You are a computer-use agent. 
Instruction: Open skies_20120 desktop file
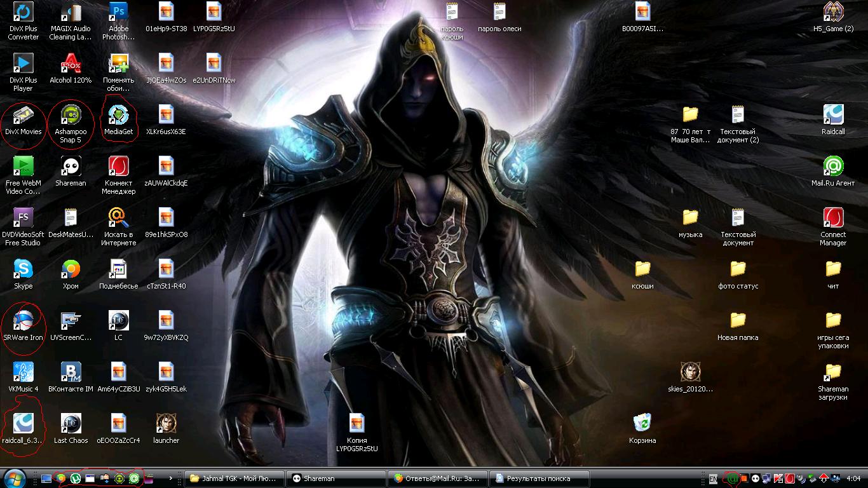[690, 377]
